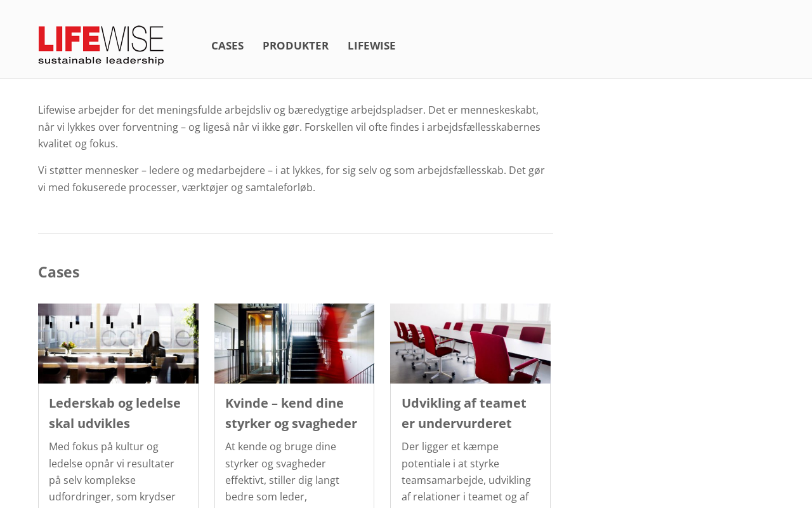Click the black 'WISE' part of logo
Viewport: 812px width, 508px height.
(132, 38)
